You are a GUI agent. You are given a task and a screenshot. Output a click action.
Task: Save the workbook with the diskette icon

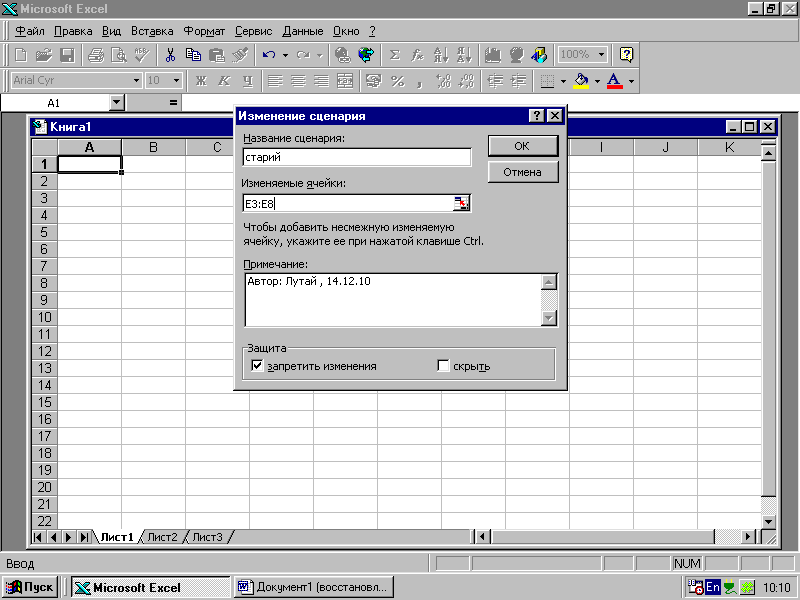coord(67,55)
